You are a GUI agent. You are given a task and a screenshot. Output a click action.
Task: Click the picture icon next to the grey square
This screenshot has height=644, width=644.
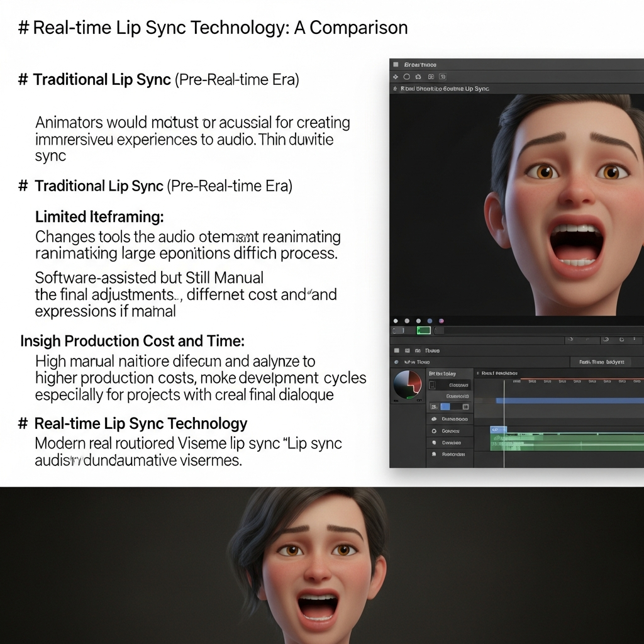pyautogui.click(x=407, y=351)
